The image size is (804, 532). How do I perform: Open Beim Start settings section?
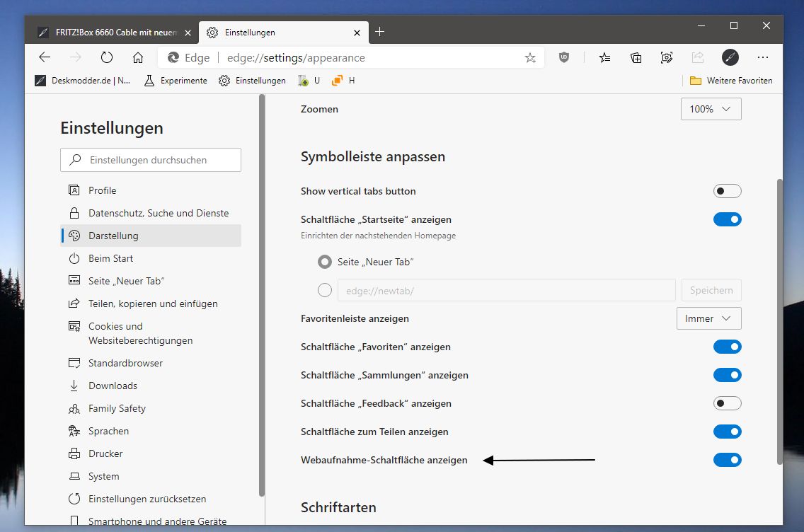[151, 258]
